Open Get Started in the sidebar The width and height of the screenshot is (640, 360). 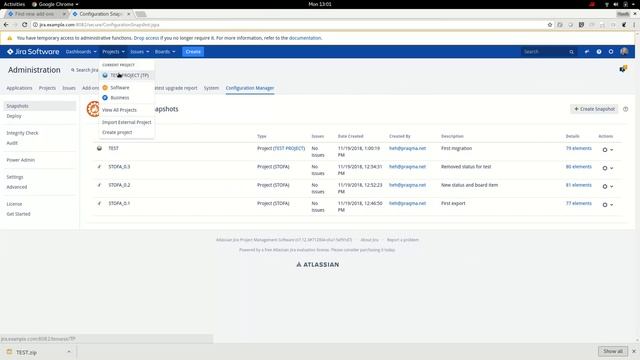pos(18,214)
